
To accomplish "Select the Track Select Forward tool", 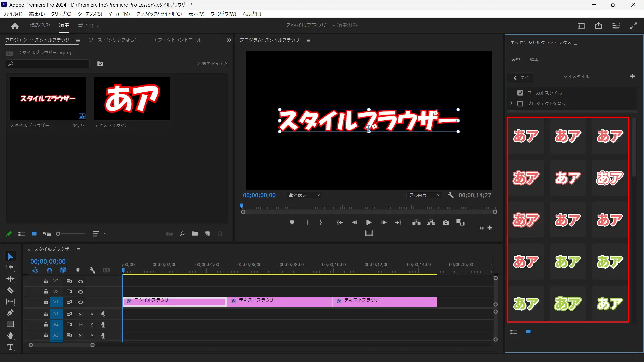I will (10, 267).
